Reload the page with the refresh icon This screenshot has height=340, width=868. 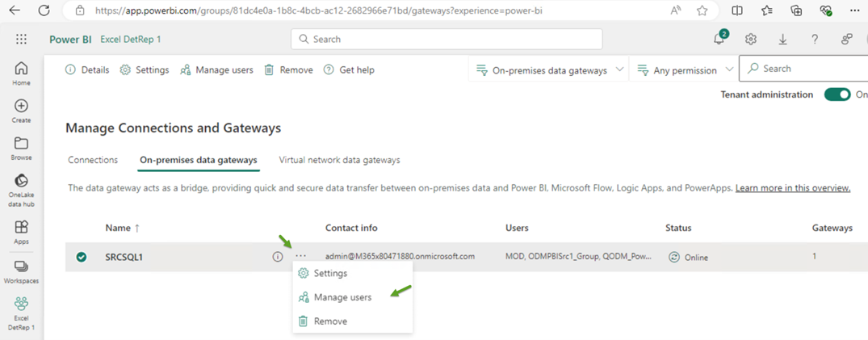(44, 10)
